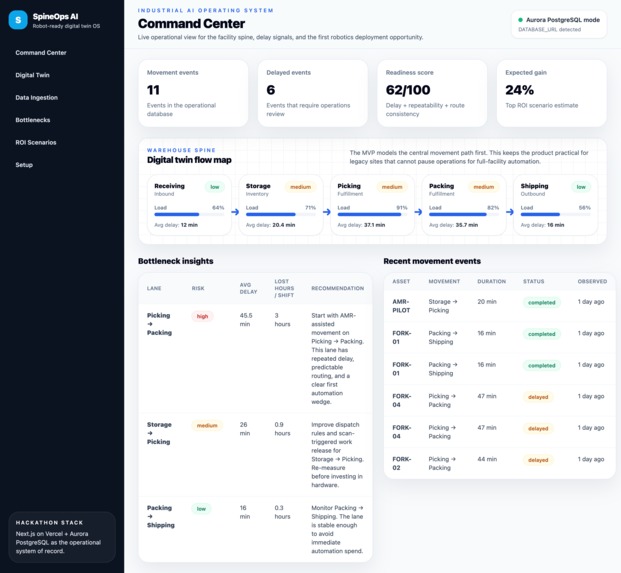621x573 pixels.
Task: Click the Shipping load bar
Action: tap(556, 214)
